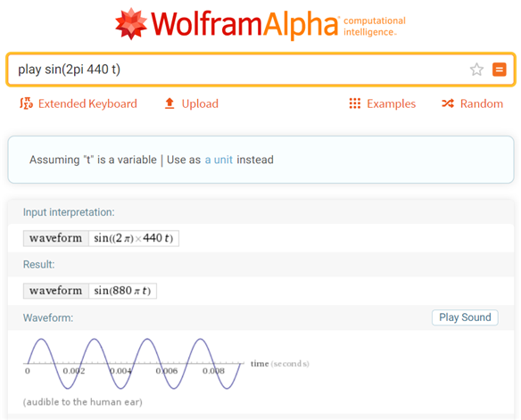Viewport: 521px width, 420px height.
Task: Click the 'Input interpretation:' heading
Action: (69, 212)
